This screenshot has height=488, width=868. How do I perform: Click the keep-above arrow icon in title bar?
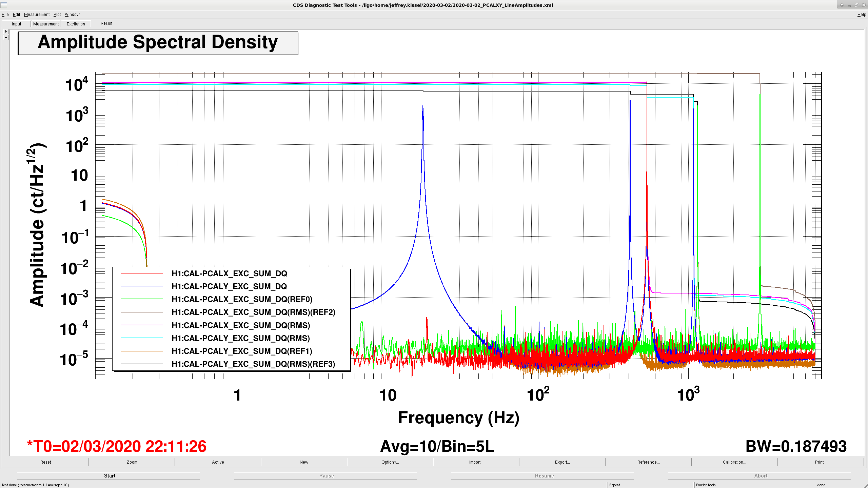[842, 5]
